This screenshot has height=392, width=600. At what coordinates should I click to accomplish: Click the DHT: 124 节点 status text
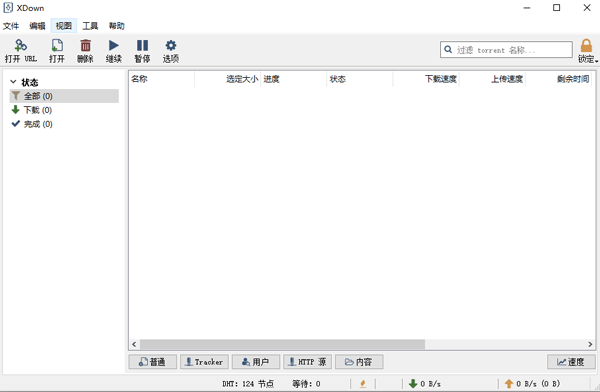point(248,384)
